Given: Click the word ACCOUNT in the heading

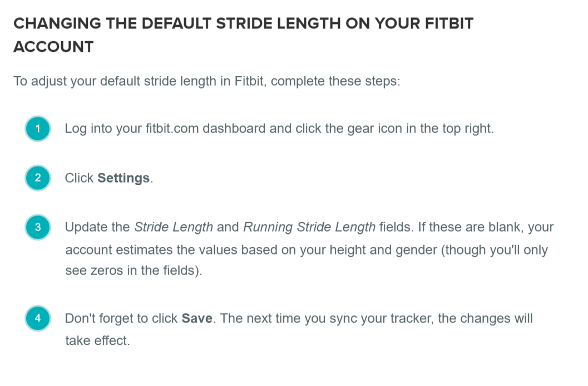Looking at the screenshot, I should pyautogui.click(x=53, y=47).
